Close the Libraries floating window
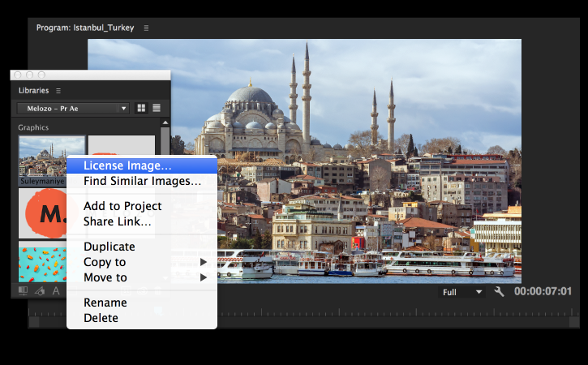The height and width of the screenshot is (365, 588). click(18, 75)
